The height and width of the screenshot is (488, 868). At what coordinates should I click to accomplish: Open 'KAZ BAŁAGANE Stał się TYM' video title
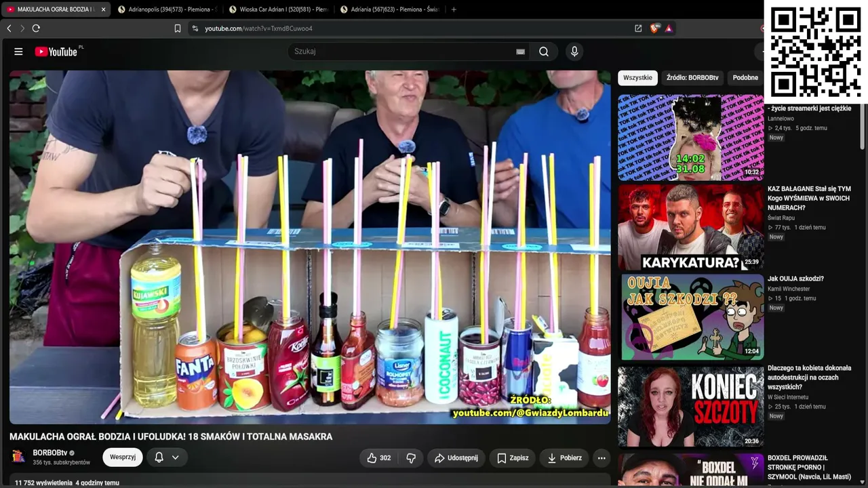pos(809,199)
